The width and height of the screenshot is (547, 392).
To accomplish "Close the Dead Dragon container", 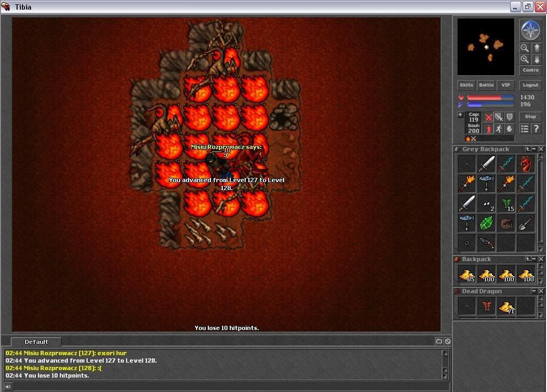I will [541, 291].
